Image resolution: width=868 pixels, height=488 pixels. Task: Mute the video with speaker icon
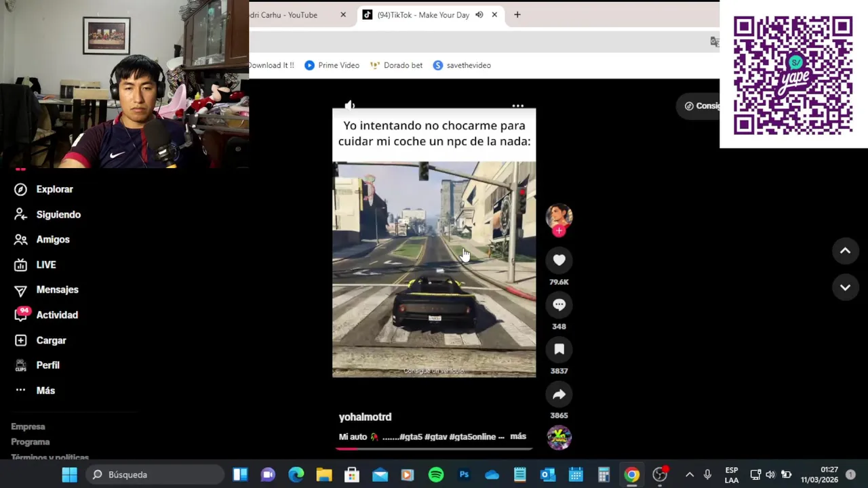pos(349,106)
